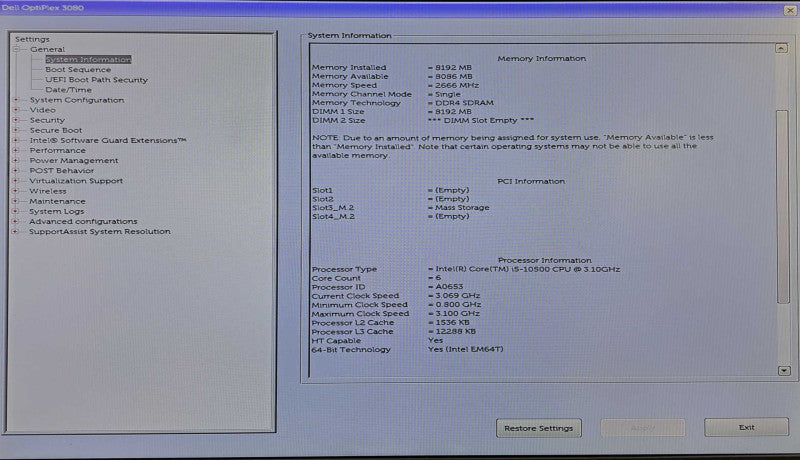Select the POST Behavior label
The image size is (800, 460).
(x=61, y=170)
